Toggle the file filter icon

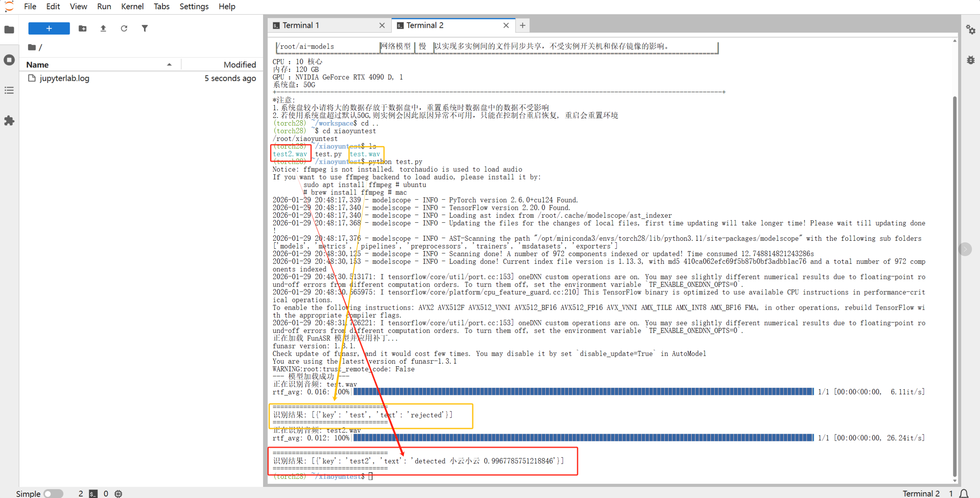click(x=144, y=28)
